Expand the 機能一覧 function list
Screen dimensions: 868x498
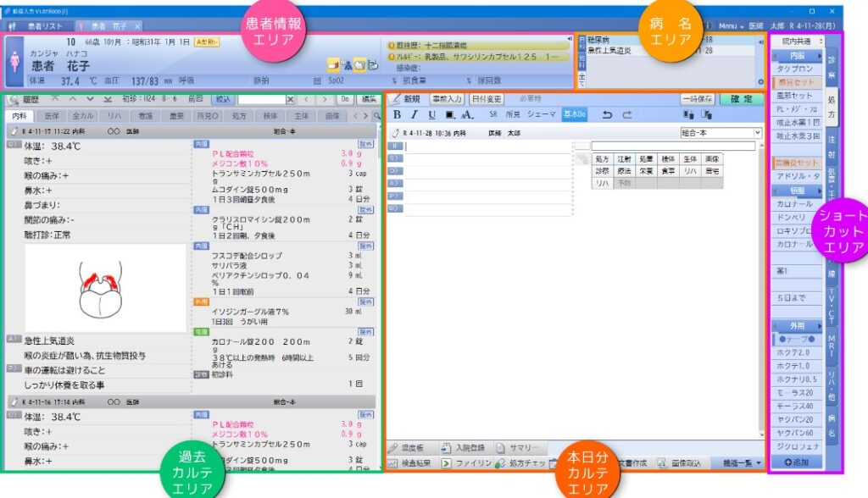[x=742, y=463]
